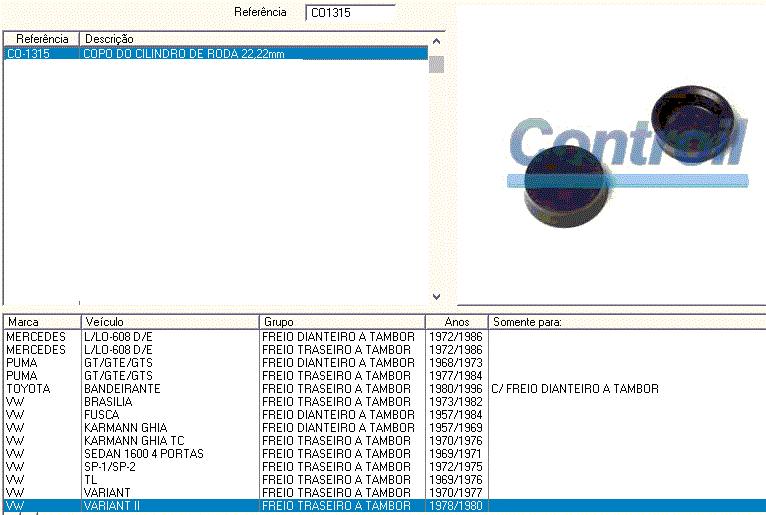
Task: Click the scrollbar thumb in the parts list
Action: pos(436,62)
